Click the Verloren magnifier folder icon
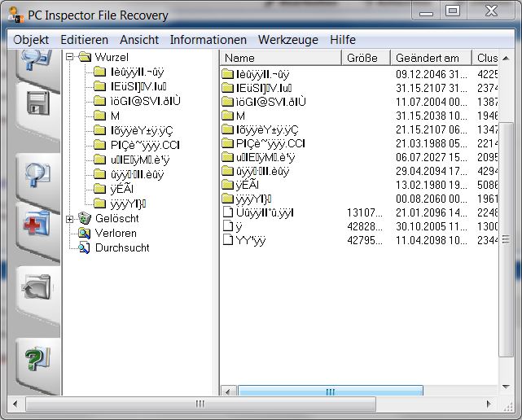The width and height of the screenshot is (522, 420). coord(84,233)
